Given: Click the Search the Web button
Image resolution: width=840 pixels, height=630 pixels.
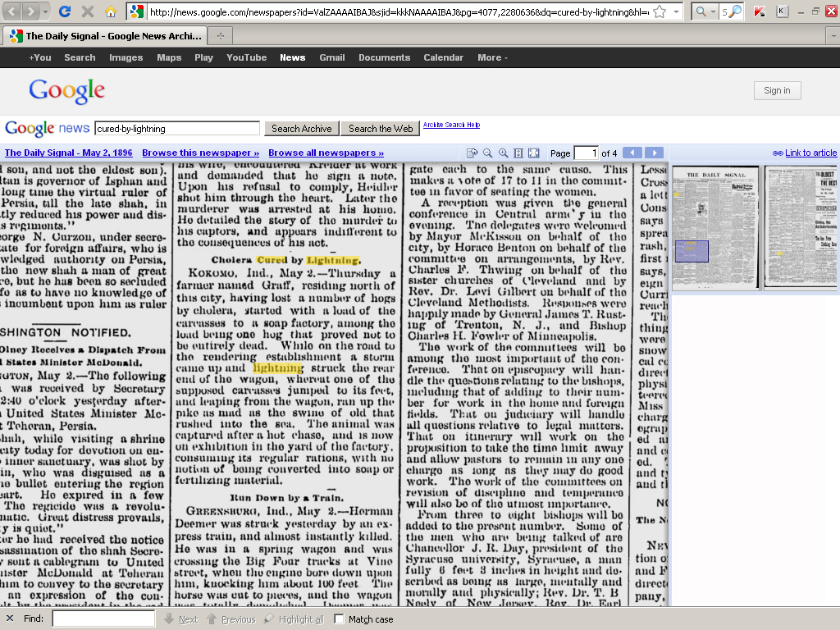Looking at the screenshot, I should (381, 129).
